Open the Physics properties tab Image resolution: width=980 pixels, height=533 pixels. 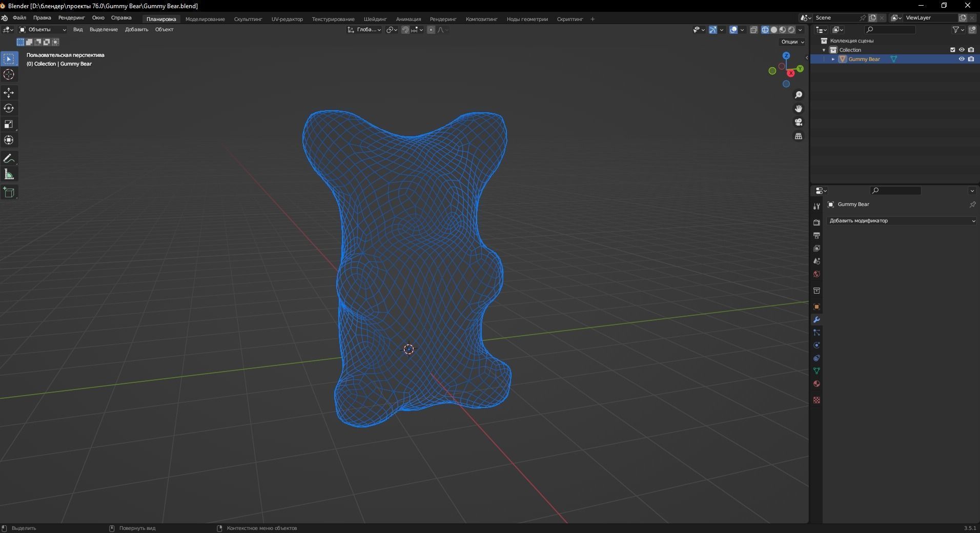816,345
